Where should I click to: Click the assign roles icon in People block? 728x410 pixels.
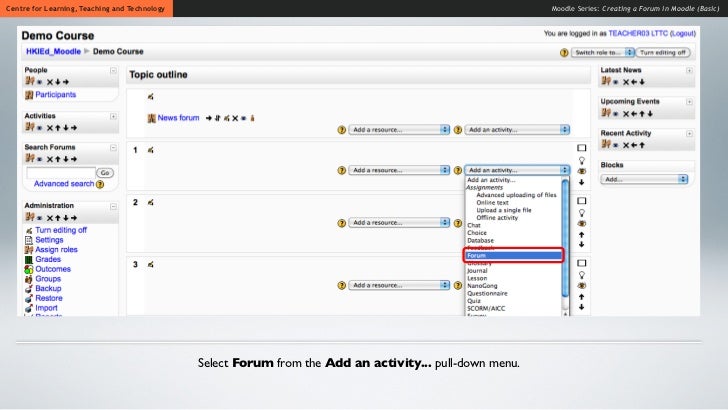(x=30, y=81)
